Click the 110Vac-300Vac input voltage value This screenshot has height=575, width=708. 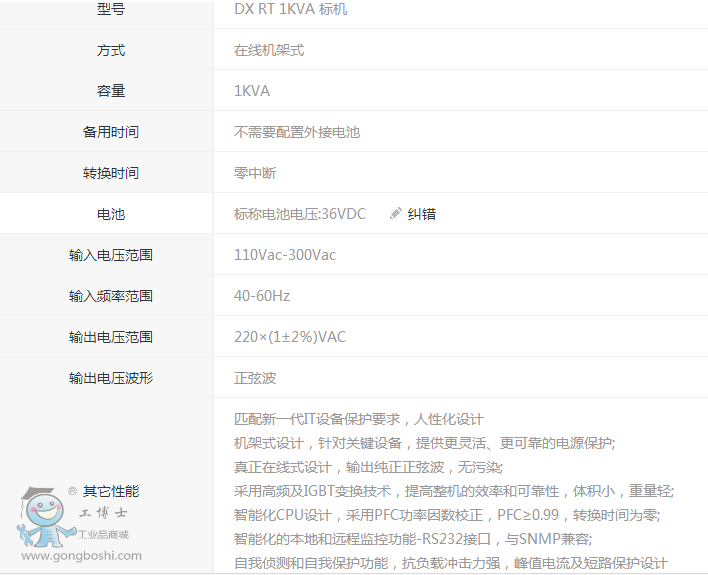click(x=285, y=255)
